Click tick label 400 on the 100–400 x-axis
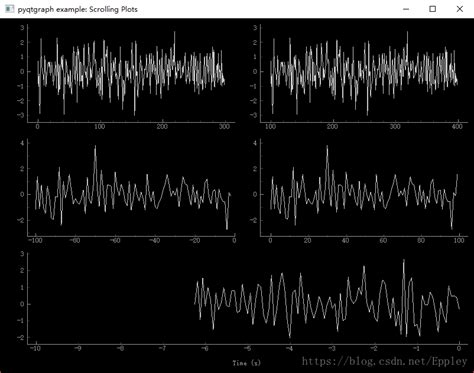The image size is (474, 373). (x=457, y=127)
